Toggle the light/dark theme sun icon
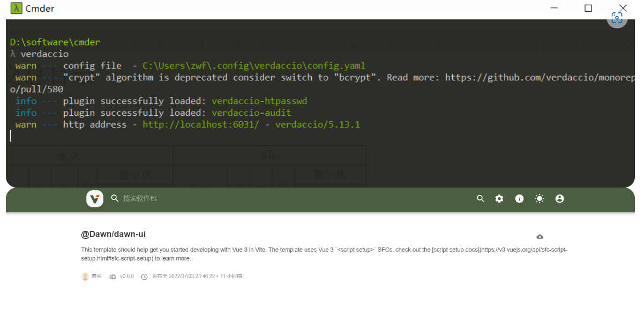Screen dimensions: 644x328 coord(540,199)
